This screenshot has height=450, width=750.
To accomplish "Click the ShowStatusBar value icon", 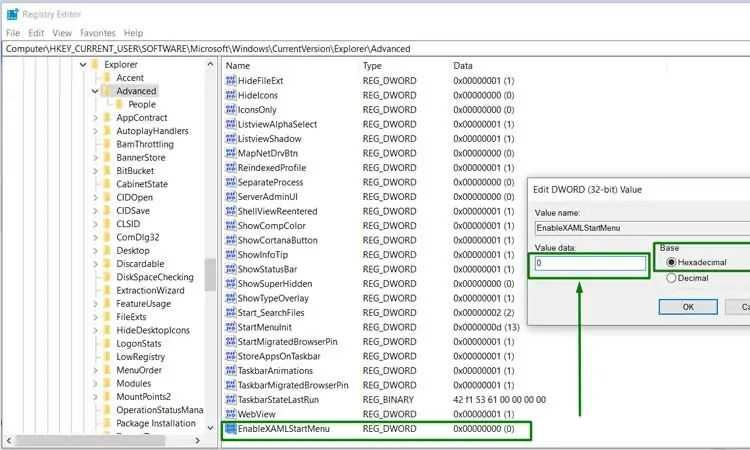I will point(231,269).
